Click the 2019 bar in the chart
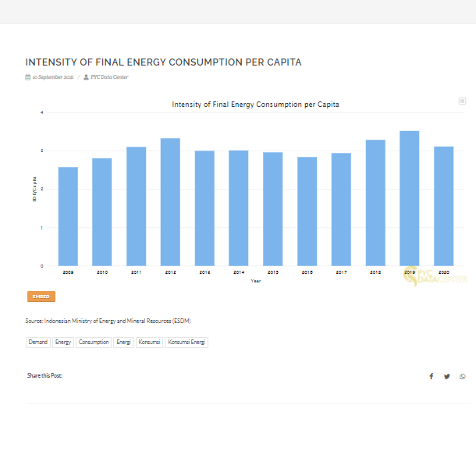 pyautogui.click(x=410, y=198)
